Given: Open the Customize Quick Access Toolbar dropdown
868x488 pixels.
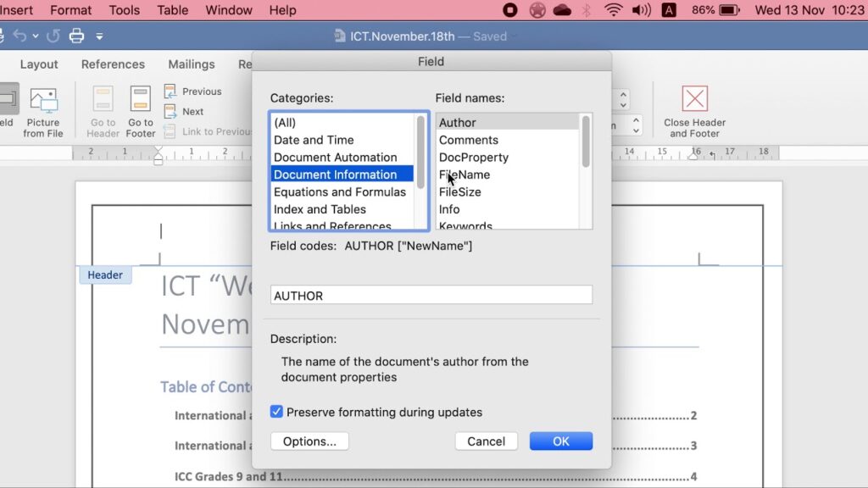Looking at the screenshot, I should click(99, 36).
